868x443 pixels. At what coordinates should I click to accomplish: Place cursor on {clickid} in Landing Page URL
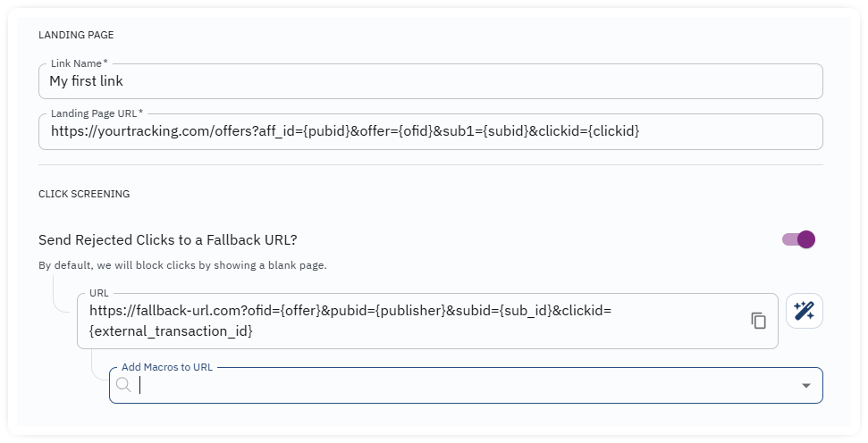pyautogui.click(x=614, y=131)
